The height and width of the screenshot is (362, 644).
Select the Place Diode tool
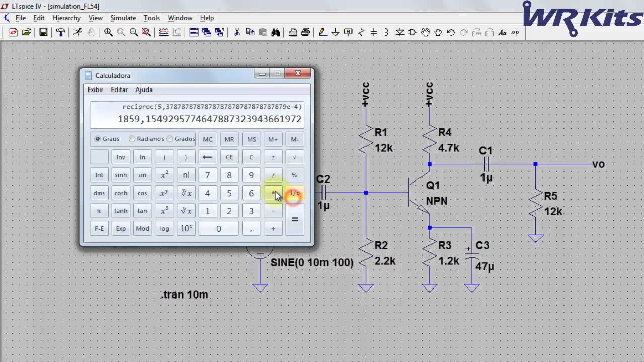click(x=400, y=32)
